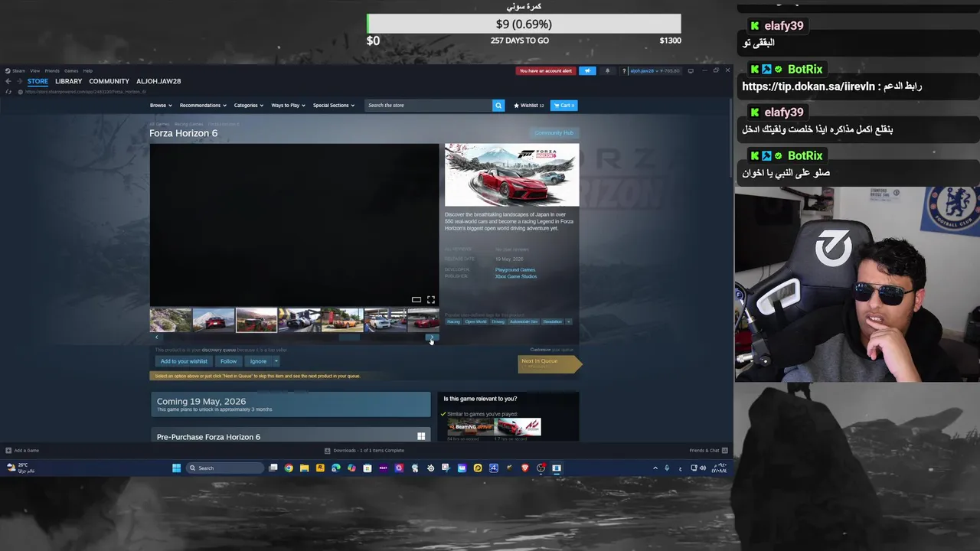Open Wishlist in store header

pos(528,106)
